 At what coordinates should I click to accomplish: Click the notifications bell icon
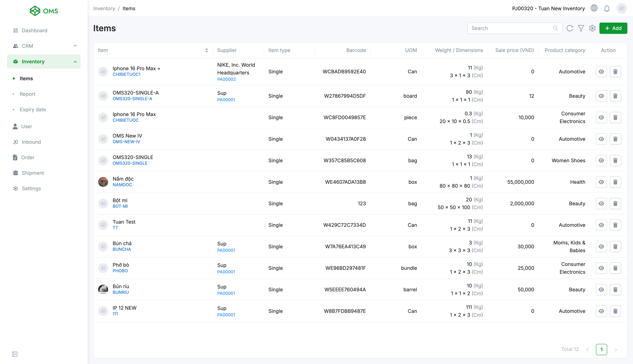[607, 9]
